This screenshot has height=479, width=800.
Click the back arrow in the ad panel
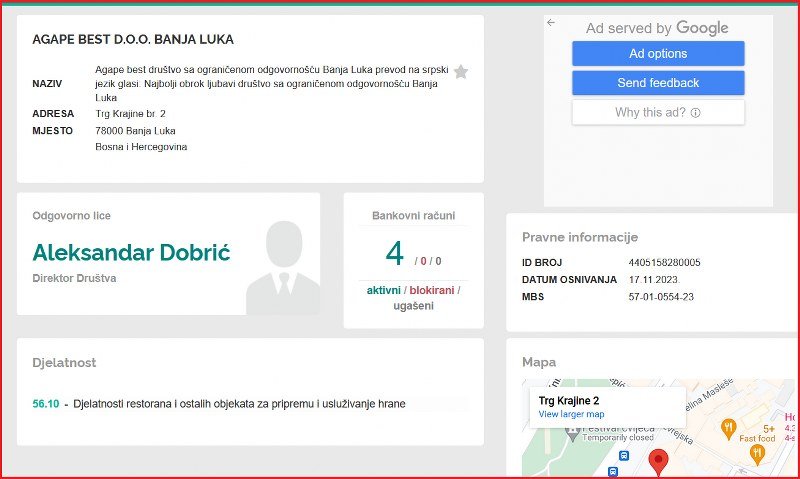pos(551,23)
